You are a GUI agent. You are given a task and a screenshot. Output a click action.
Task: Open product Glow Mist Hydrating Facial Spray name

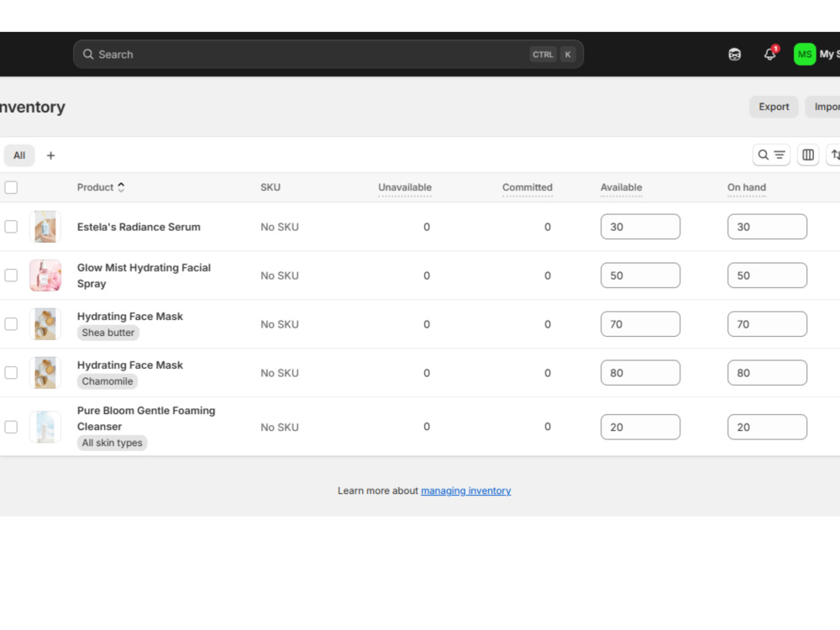[x=144, y=276]
